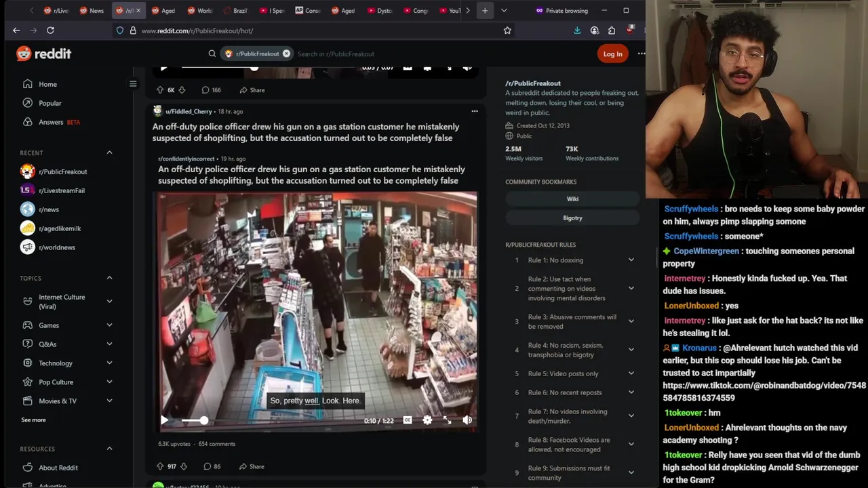Go back with the browser back arrow
Screen dimensions: 868x488
(16, 30)
